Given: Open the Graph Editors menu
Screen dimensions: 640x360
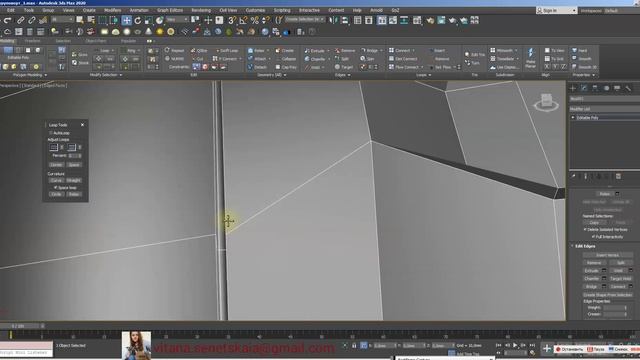Looking at the screenshot, I should coord(170,10).
